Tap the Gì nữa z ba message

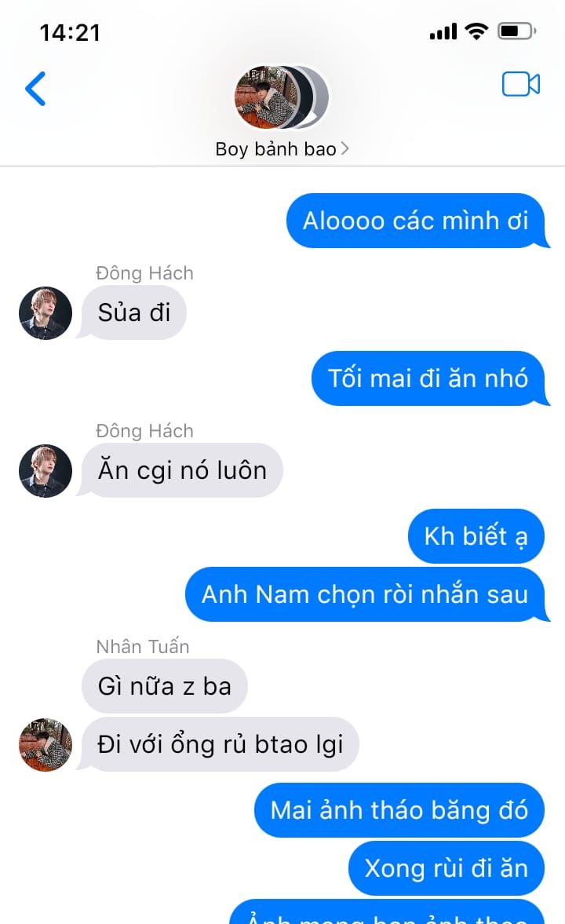click(x=164, y=686)
